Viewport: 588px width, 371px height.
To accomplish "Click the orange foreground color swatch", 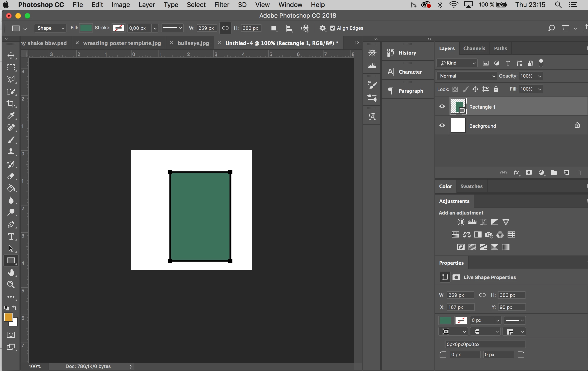I will (8, 317).
